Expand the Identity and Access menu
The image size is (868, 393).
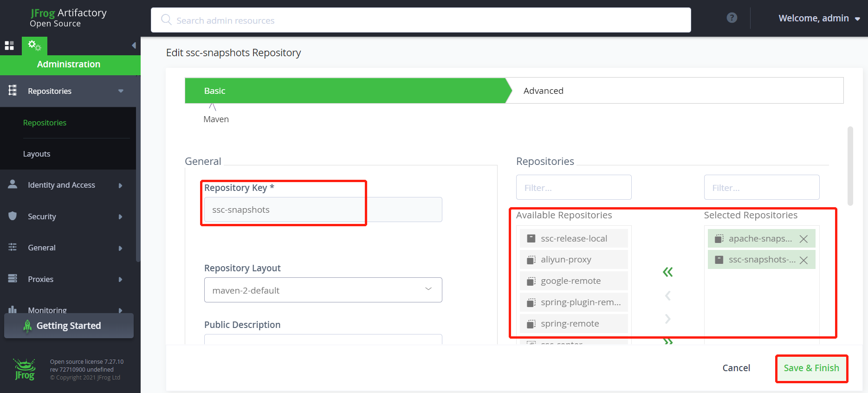[x=120, y=185]
